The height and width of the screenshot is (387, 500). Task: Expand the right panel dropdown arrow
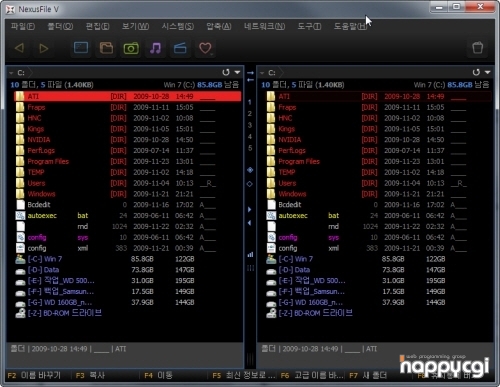click(488, 72)
